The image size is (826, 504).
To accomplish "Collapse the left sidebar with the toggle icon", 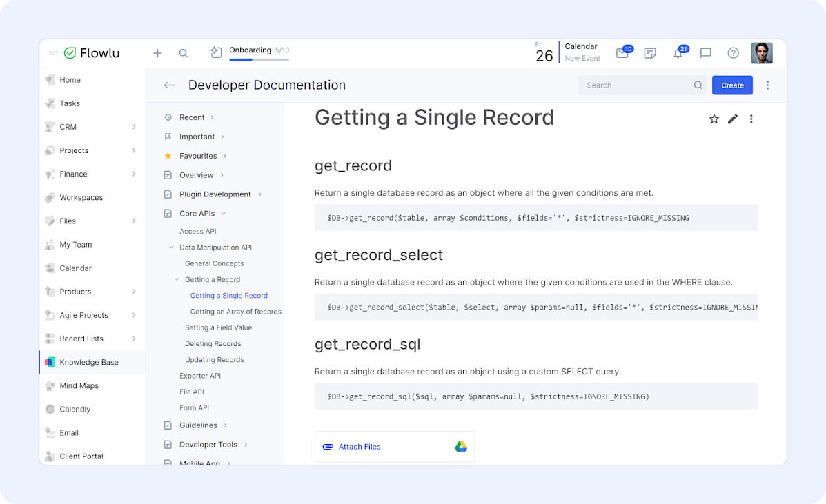I will point(52,52).
